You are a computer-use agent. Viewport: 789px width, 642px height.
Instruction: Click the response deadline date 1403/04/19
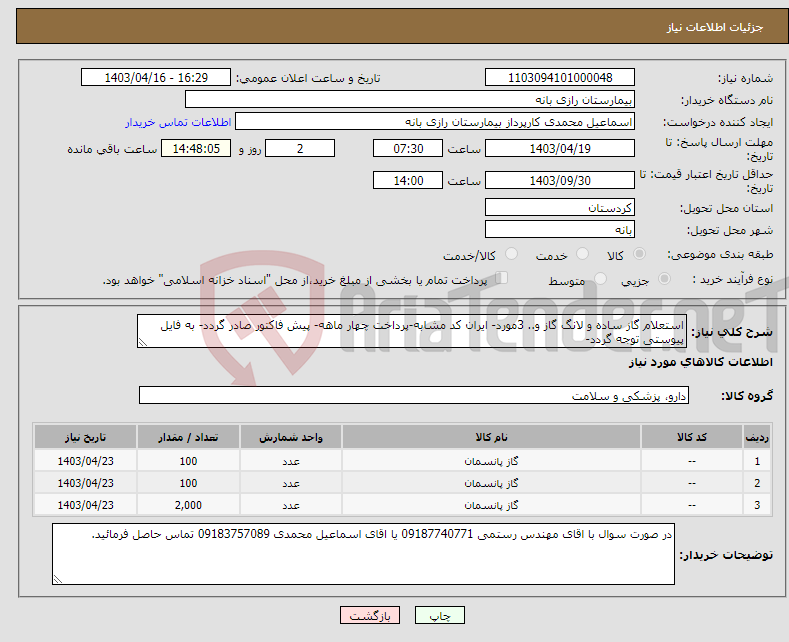[x=560, y=148]
